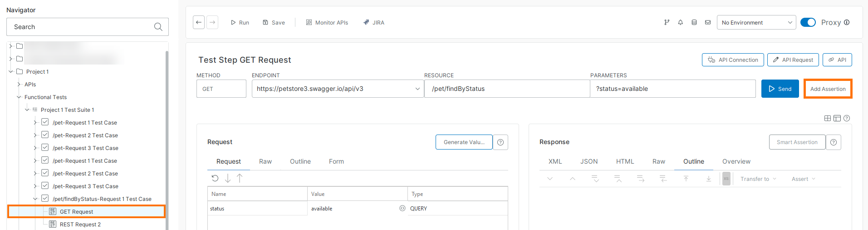Run the test step from the toolbar
The image size is (868, 230).
pyautogui.click(x=240, y=22)
